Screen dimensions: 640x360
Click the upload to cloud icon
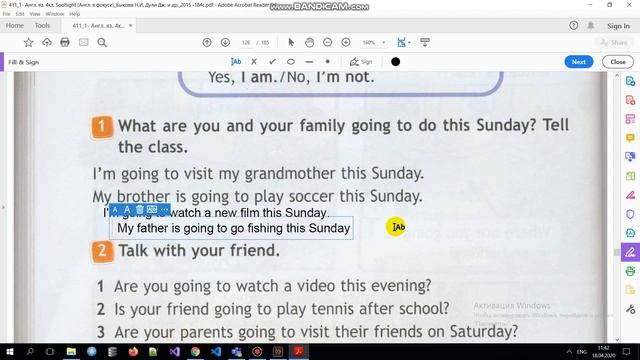click(x=47, y=42)
